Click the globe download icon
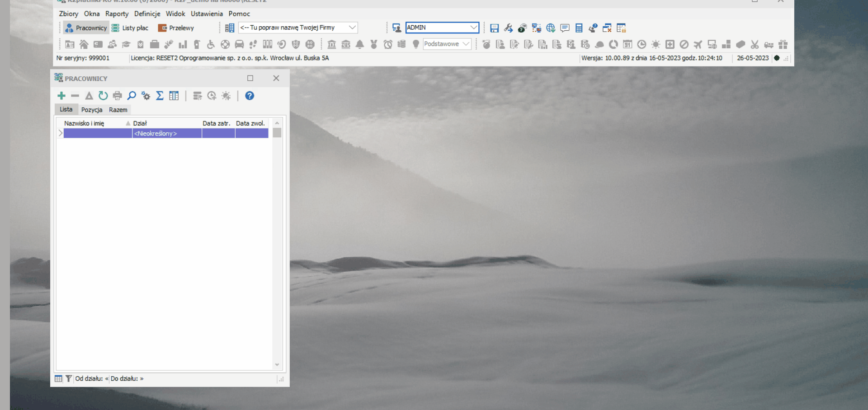Viewport: 868px width, 410px height. 551,28
